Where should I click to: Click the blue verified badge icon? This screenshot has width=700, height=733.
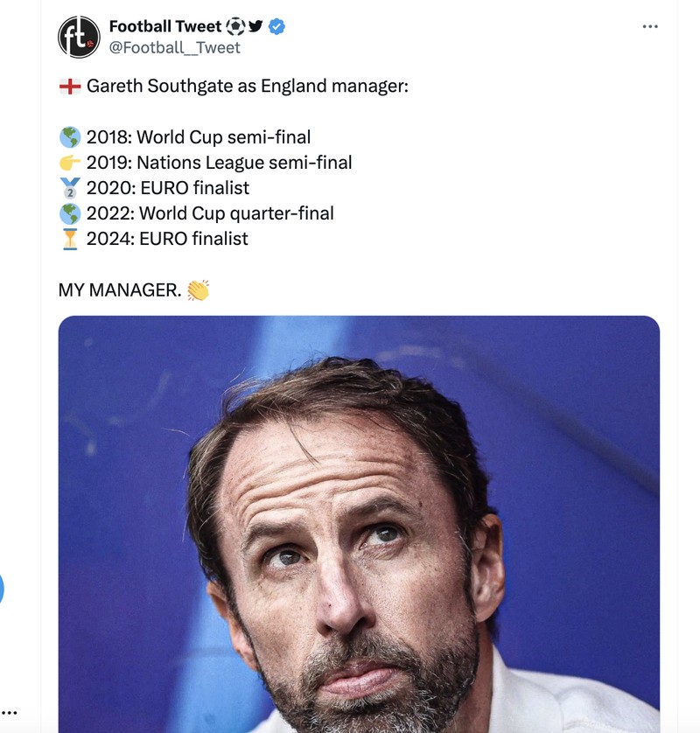tap(277, 26)
